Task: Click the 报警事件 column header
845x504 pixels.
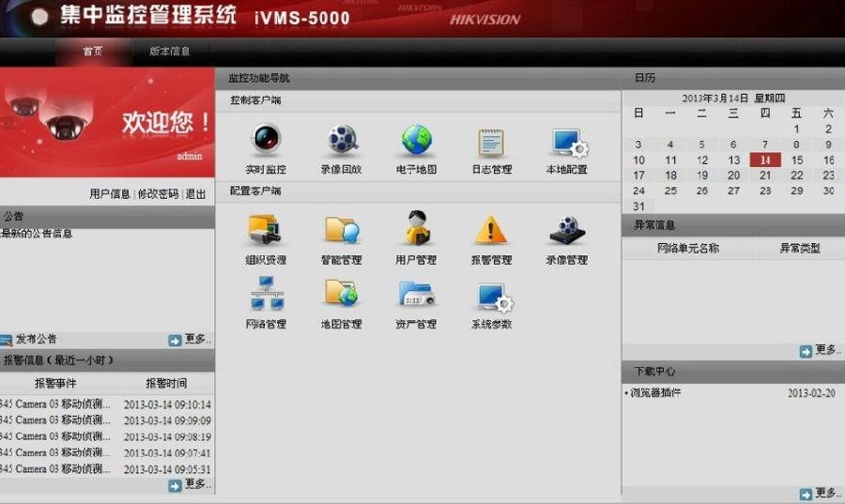Action: coord(55,383)
